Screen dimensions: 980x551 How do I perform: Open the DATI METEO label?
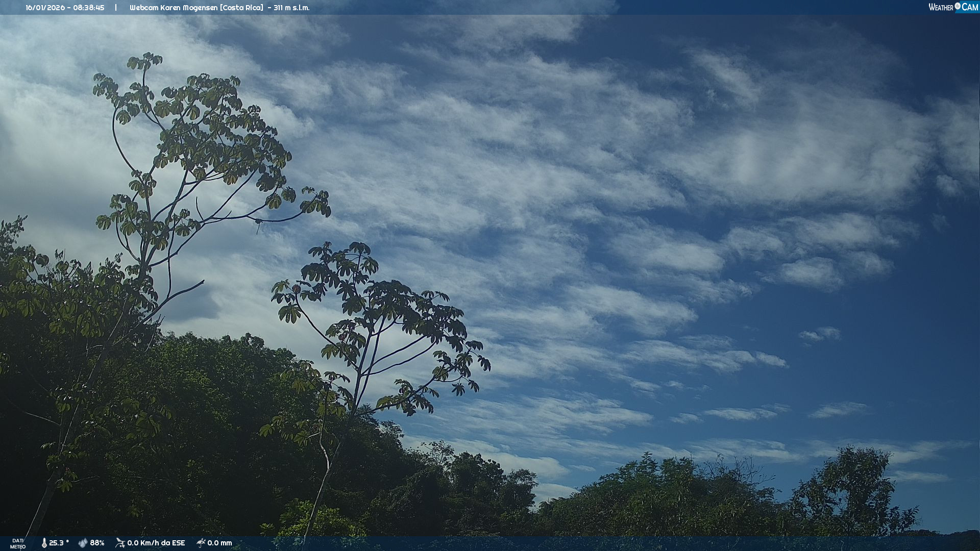pos(18,543)
